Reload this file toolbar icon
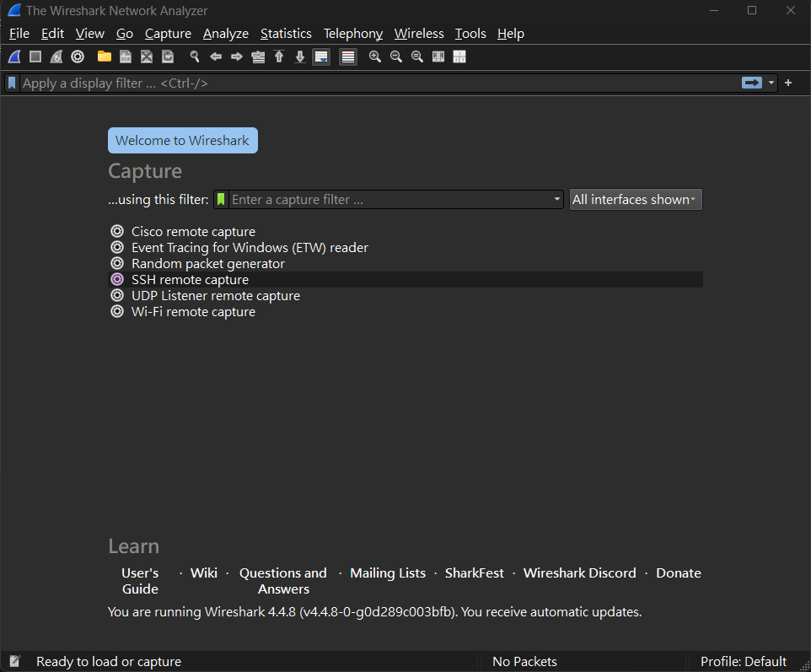The height and width of the screenshot is (672, 811). (168, 56)
